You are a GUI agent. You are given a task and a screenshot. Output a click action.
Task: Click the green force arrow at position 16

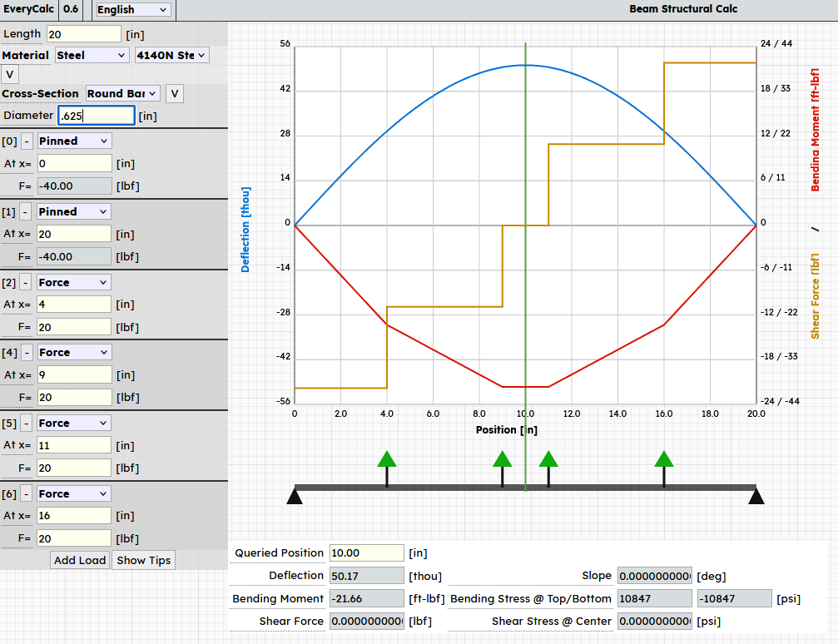(x=663, y=460)
